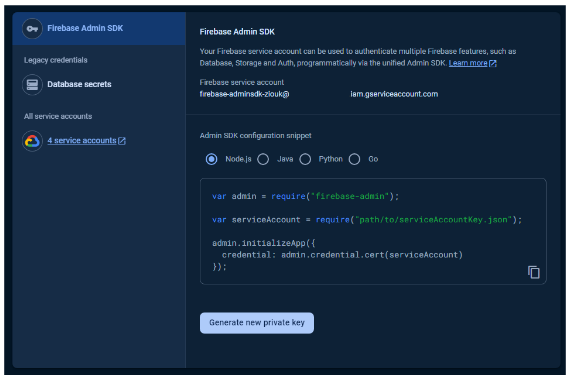Follow the Learn more link
568x377 pixels.
coord(468,63)
